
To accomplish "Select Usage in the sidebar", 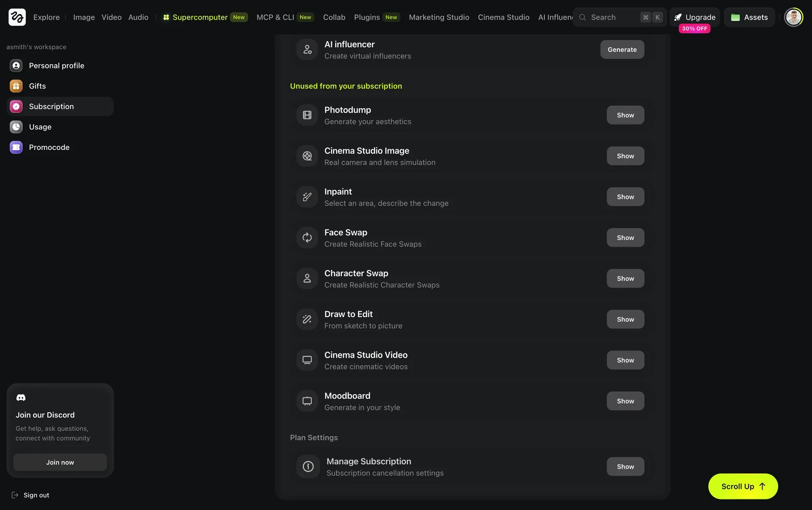I will click(x=60, y=127).
